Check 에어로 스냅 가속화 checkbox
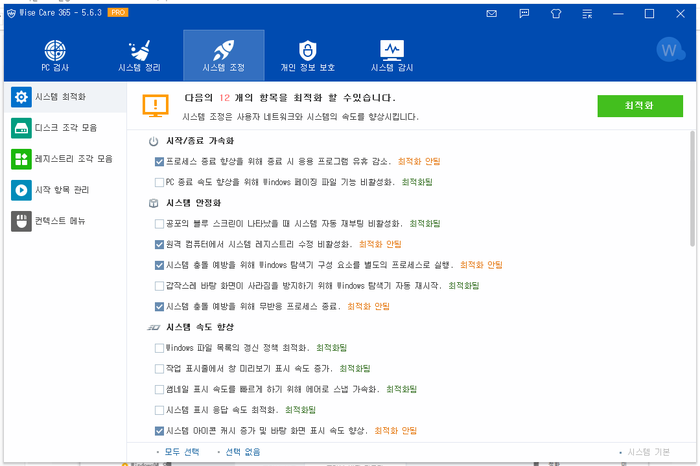This screenshot has width=700, height=466. (159, 390)
